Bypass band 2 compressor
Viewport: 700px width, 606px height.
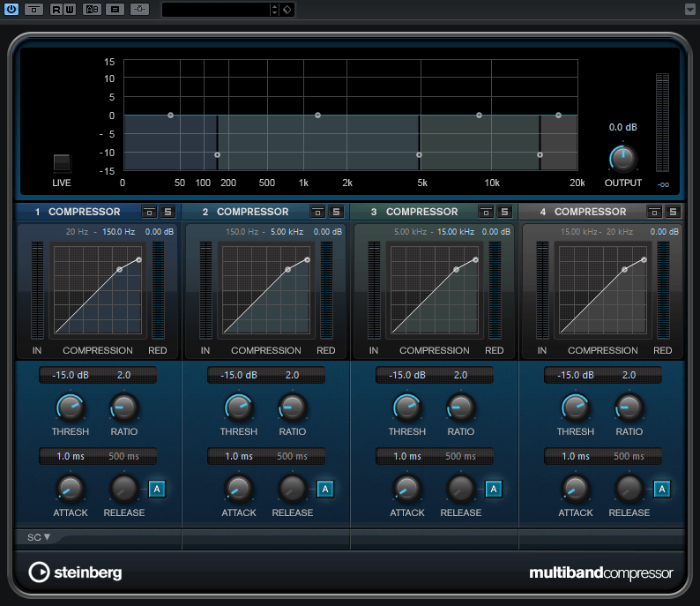pos(317,212)
